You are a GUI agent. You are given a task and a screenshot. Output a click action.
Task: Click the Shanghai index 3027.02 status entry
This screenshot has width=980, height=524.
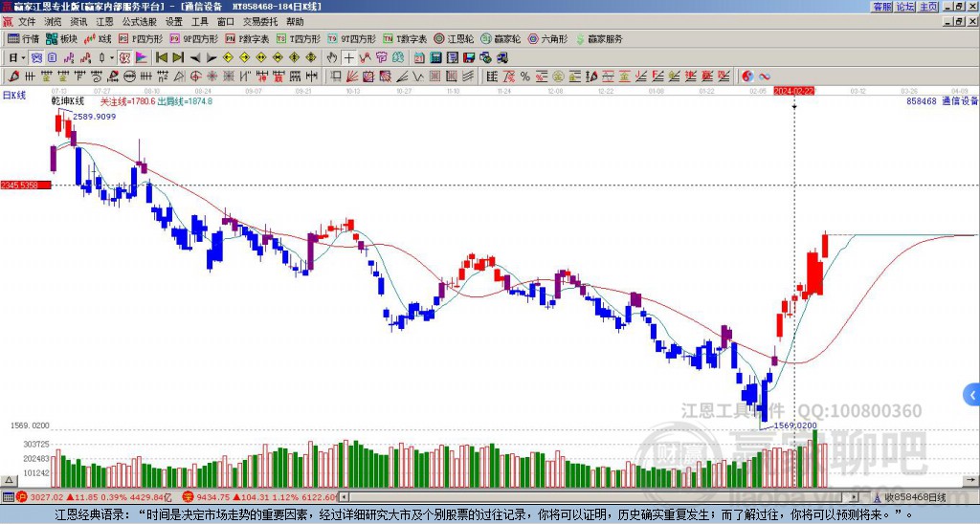coord(94,497)
